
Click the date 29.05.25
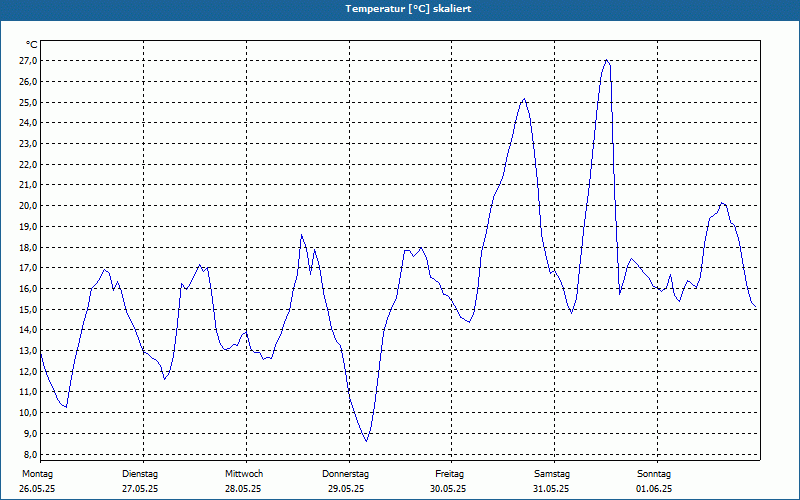click(x=346, y=489)
